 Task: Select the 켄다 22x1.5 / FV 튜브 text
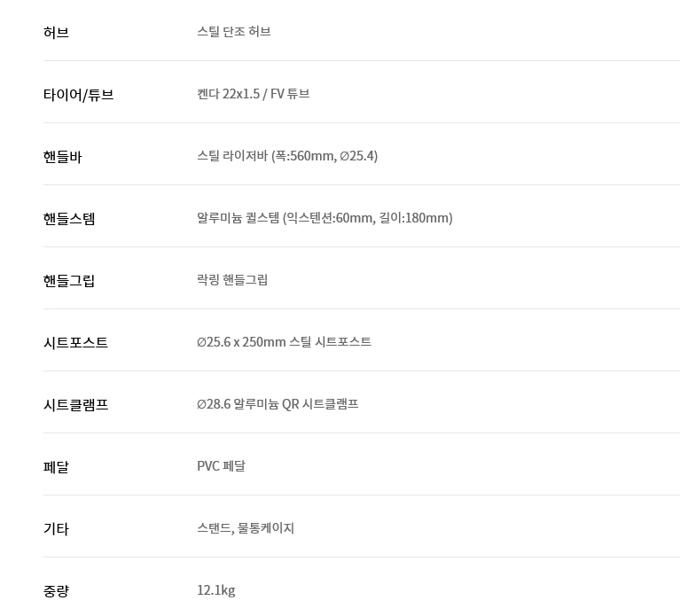(x=253, y=94)
